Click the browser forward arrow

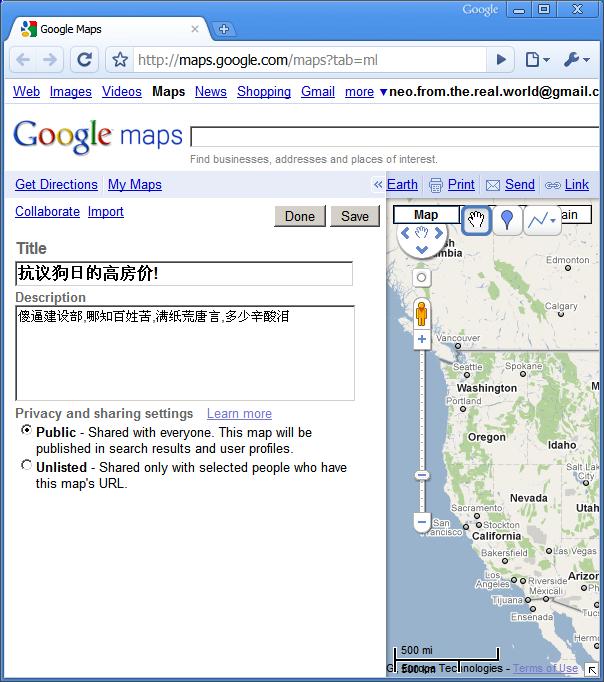[50, 59]
